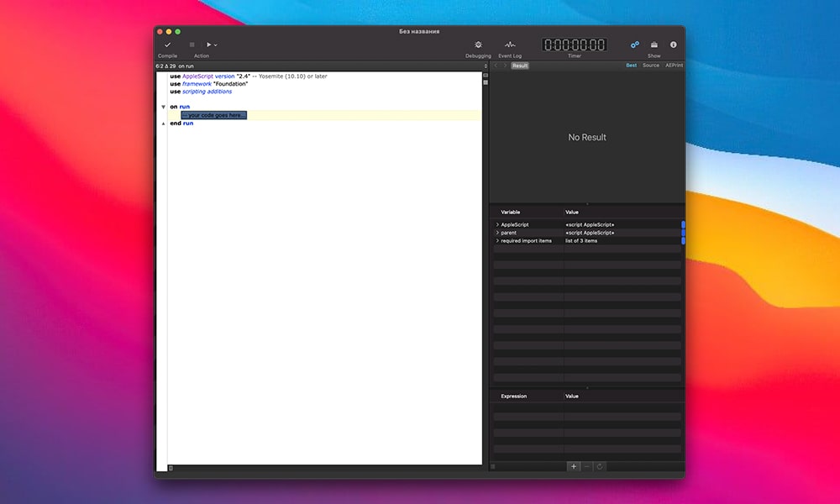Switch result view to Source tab
Viewport: 840px width, 504px height.
point(651,66)
